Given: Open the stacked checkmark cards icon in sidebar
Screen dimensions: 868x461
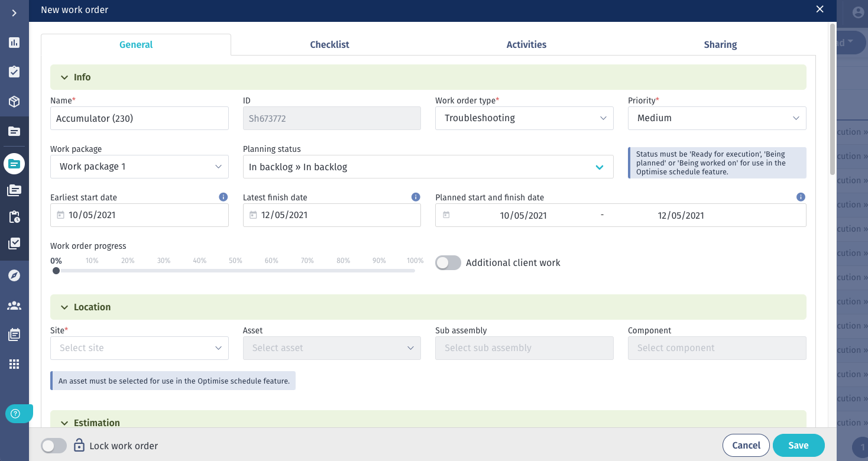Looking at the screenshot, I should pos(14,244).
